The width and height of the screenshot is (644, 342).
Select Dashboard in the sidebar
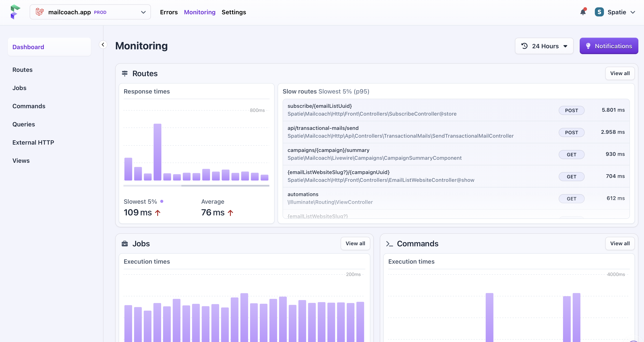pyautogui.click(x=49, y=47)
